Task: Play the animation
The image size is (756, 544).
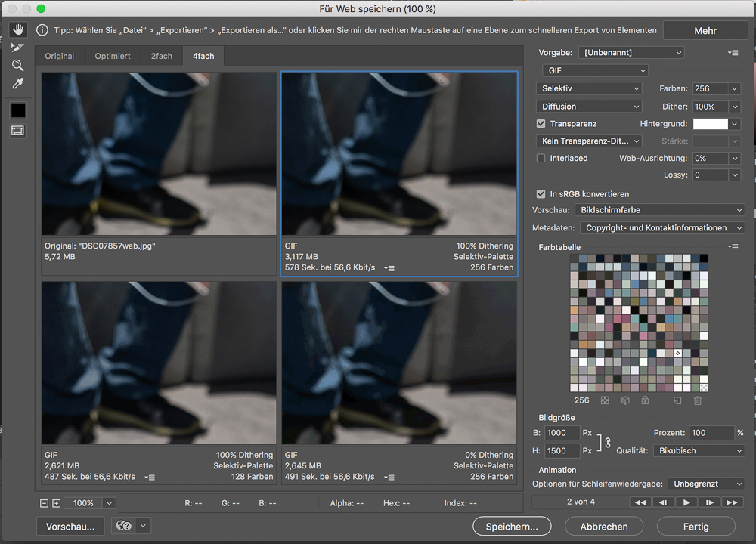Action: (x=686, y=502)
